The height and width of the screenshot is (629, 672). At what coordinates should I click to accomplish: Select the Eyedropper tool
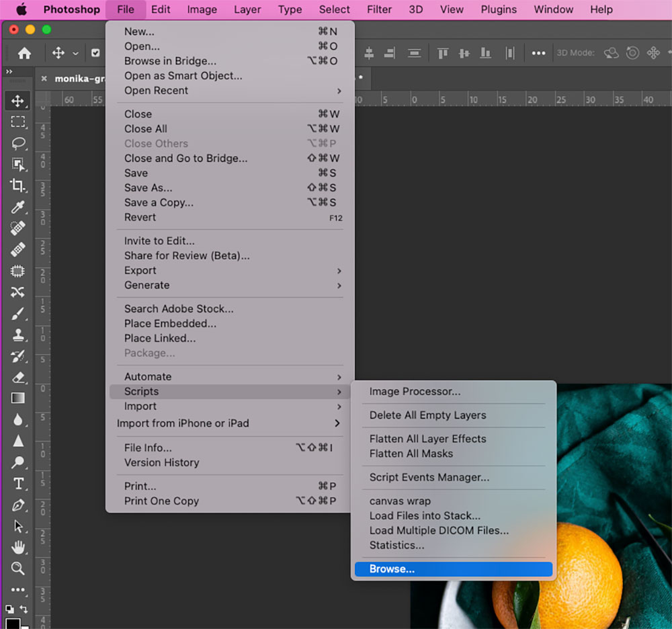coord(17,207)
